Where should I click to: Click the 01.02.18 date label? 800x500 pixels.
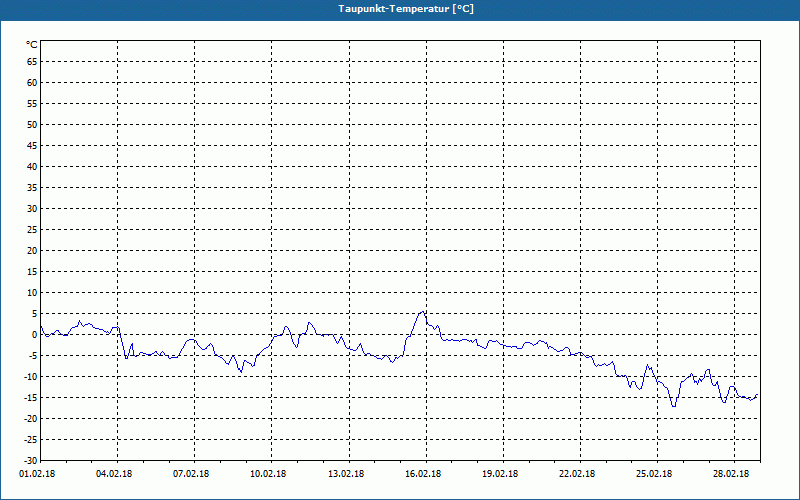point(37,473)
